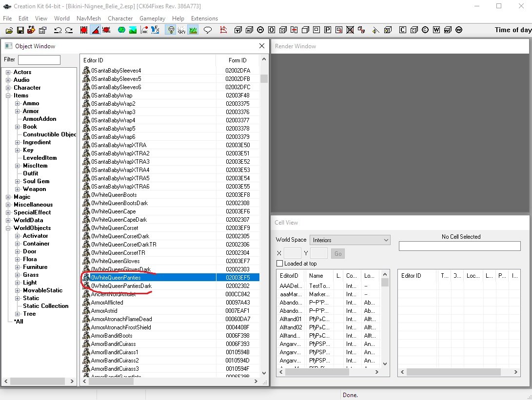Click the speech bubble dialogue icon
532x400 pixels.
(207, 30)
